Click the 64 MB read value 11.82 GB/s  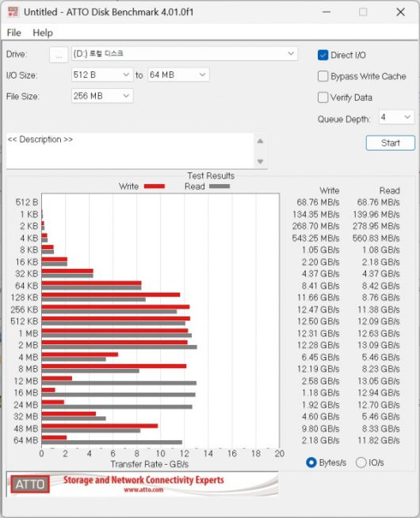click(379, 440)
